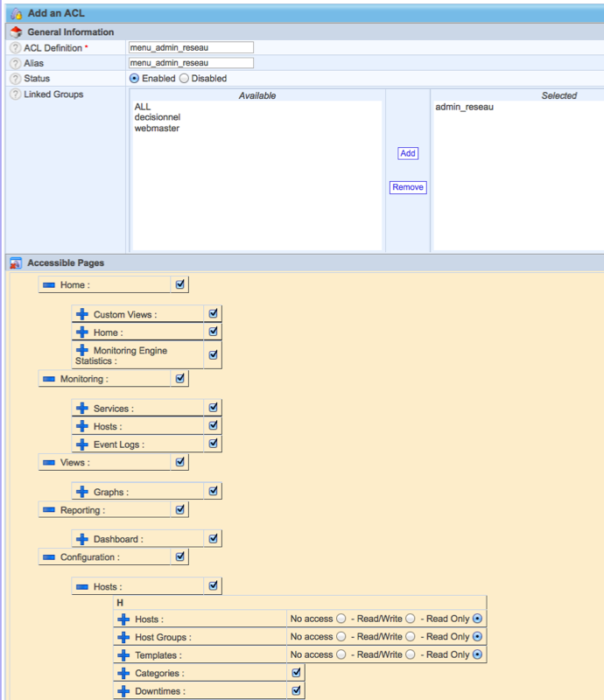Click the Alias text field

190,63
